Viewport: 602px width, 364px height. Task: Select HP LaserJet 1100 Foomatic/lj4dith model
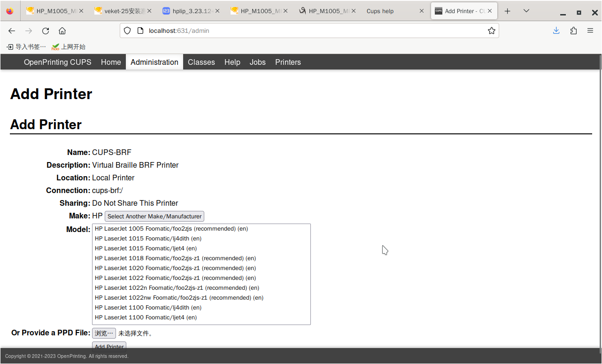tap(201, 308)
